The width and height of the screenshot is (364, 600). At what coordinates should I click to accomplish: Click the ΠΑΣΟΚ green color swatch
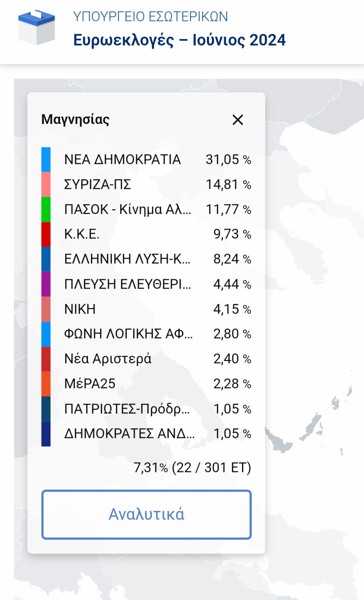pyautogui.click(x=46, y=209)
